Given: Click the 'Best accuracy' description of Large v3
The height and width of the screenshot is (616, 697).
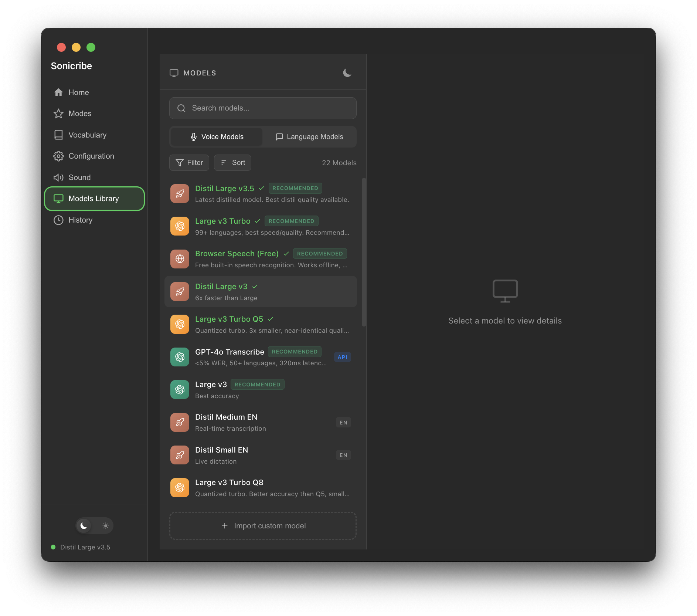Looking at the screenshot, I should pos(217,396).
